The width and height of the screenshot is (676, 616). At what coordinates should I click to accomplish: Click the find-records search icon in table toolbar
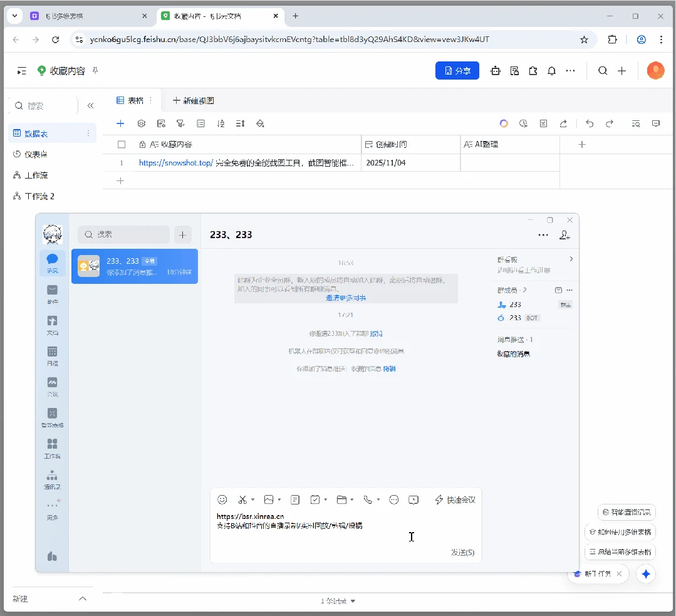coord(636,124)
